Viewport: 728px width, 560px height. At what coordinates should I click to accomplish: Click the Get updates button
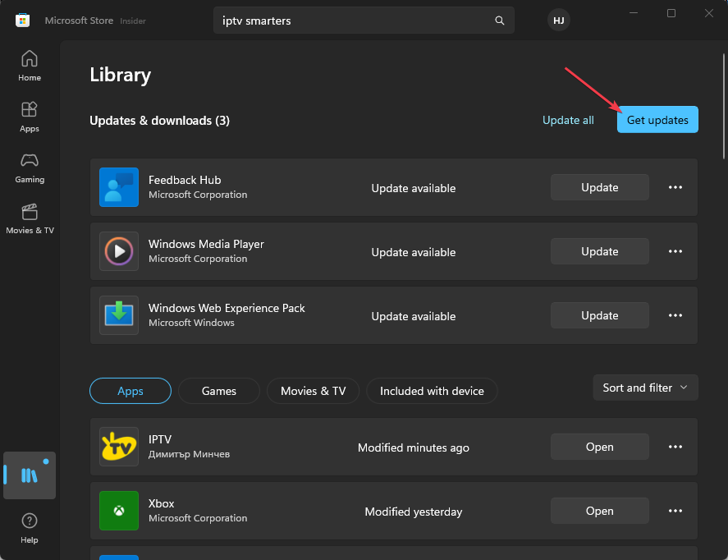pos(657,120)
